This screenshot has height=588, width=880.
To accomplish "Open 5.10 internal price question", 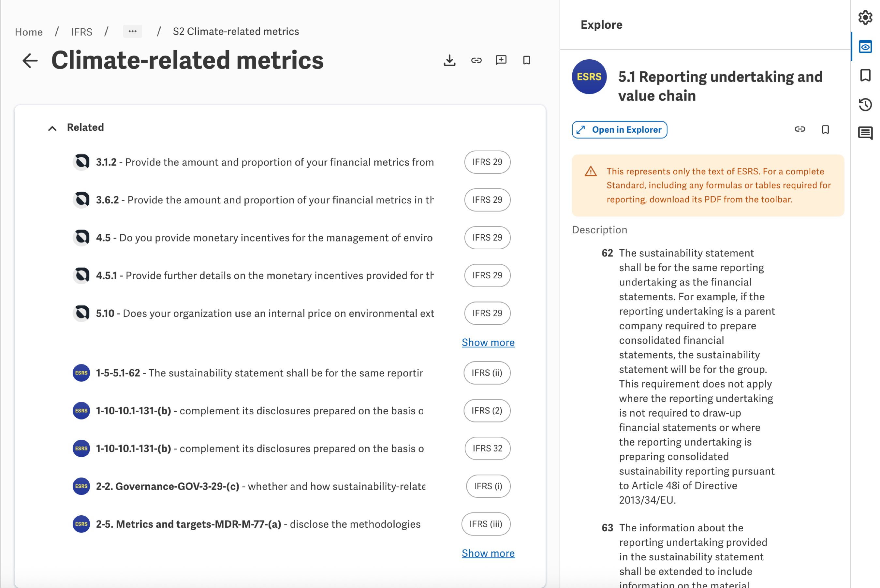I will pos(265,313).
